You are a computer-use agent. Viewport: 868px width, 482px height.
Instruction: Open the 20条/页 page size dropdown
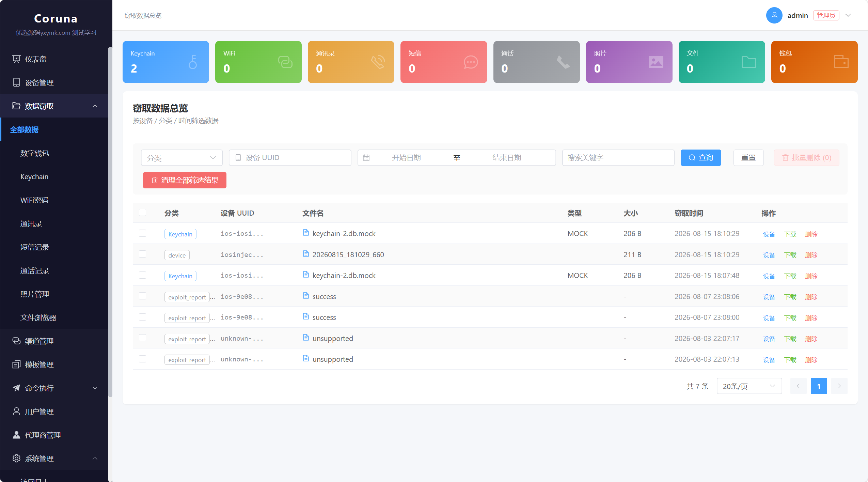[749, 386]
